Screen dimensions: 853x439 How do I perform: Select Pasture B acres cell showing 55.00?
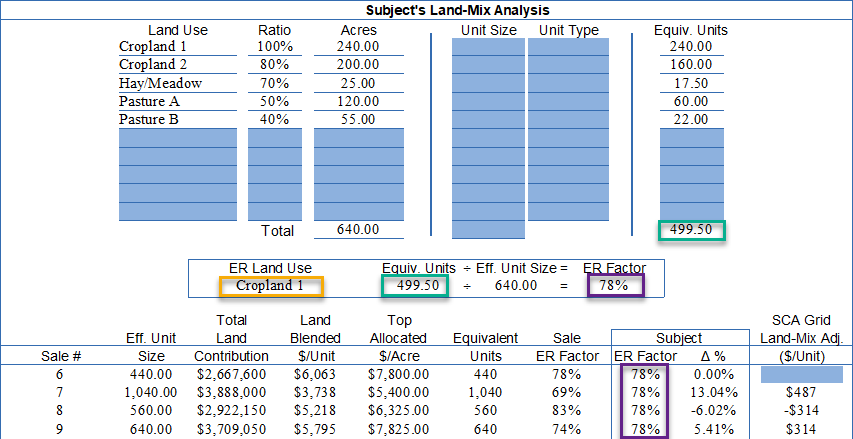point(359,119)
